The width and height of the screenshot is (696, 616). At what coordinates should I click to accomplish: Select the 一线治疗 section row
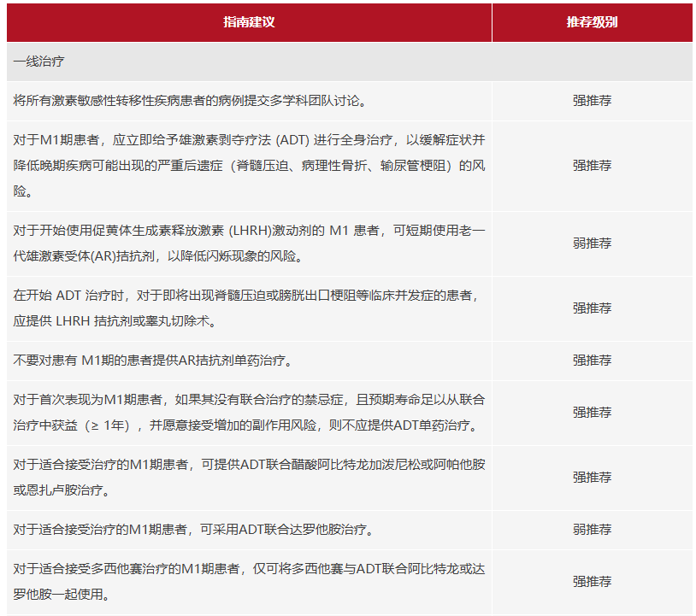click(x=39, y=62)
